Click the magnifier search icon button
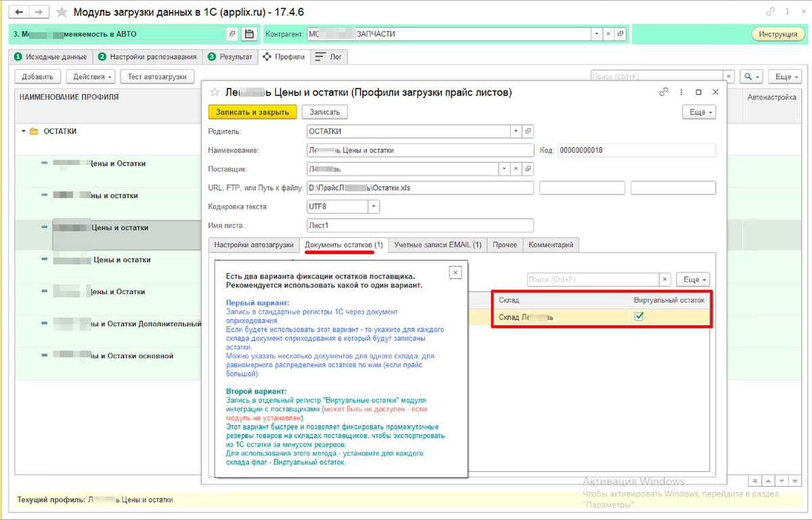Image resolution: width=812 pixels, height=520 pixels. (x=752, y=76)
